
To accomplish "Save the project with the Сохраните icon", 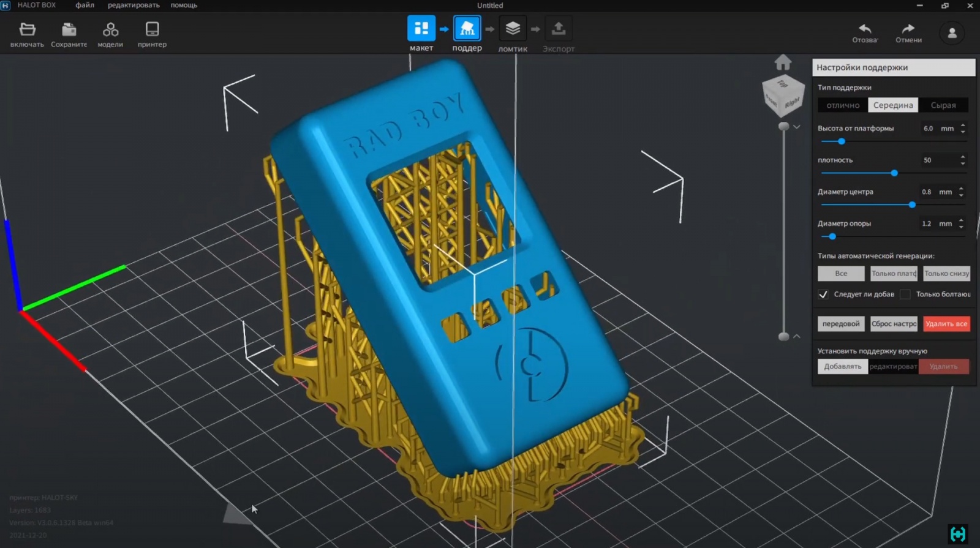I will click(69, 34).
